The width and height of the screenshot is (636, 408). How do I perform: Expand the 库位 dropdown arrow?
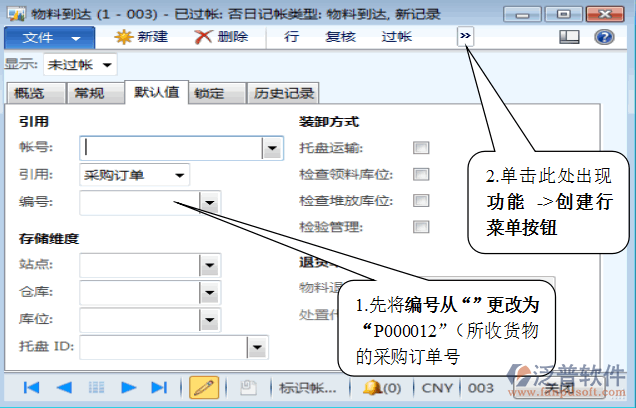210,320
